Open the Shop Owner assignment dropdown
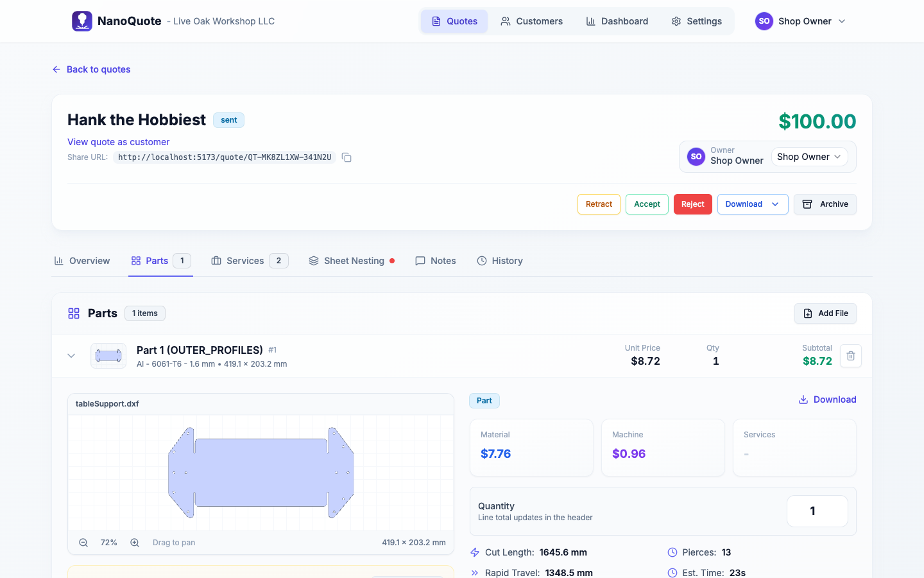 coord(809,157)
